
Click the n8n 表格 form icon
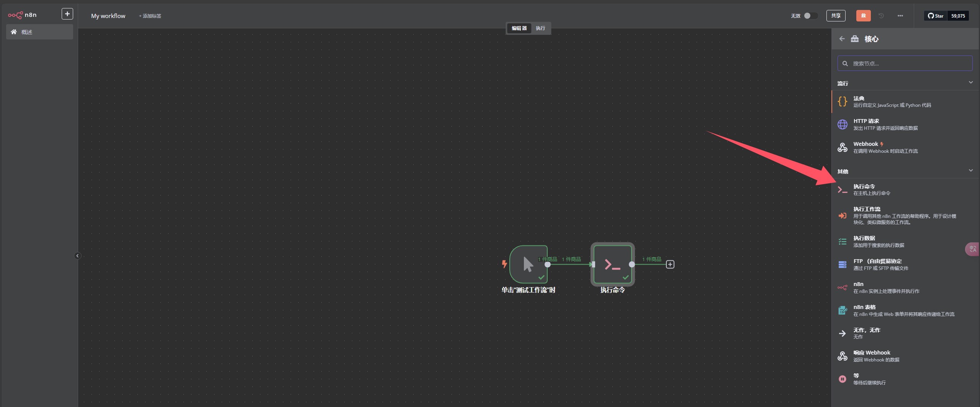pos(842,311)
